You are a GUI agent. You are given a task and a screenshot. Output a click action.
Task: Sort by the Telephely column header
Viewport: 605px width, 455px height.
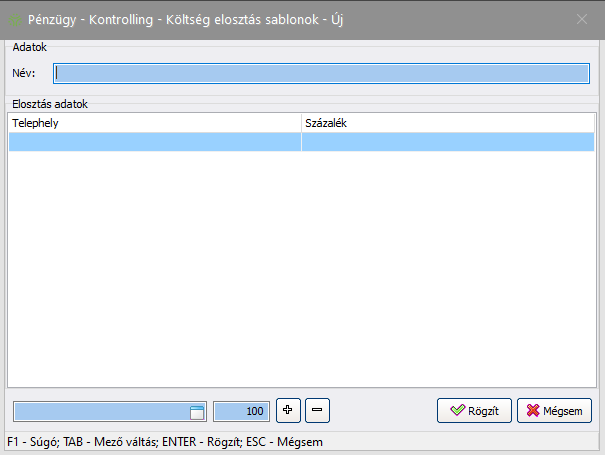(x=155, y=122)
